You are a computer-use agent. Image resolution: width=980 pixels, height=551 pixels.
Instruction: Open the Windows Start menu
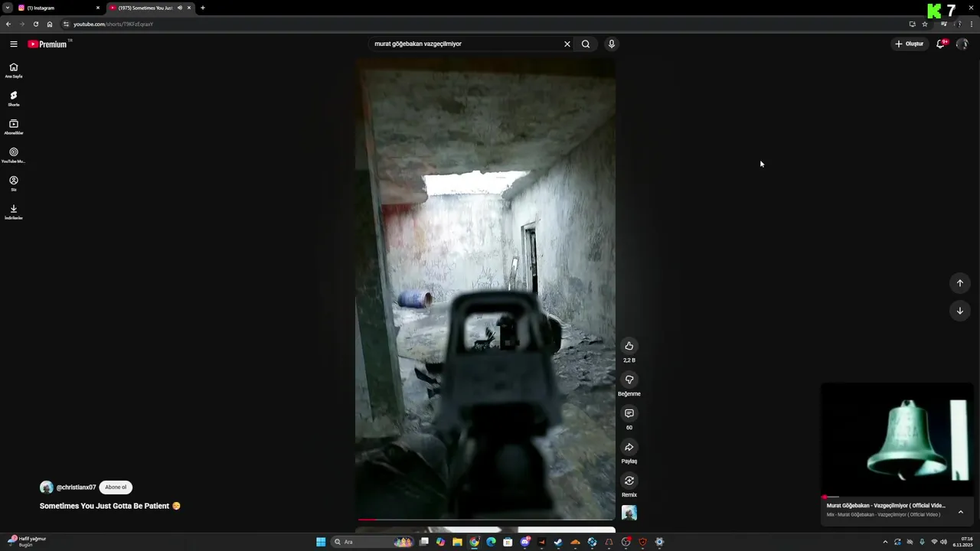click(321, 542)
